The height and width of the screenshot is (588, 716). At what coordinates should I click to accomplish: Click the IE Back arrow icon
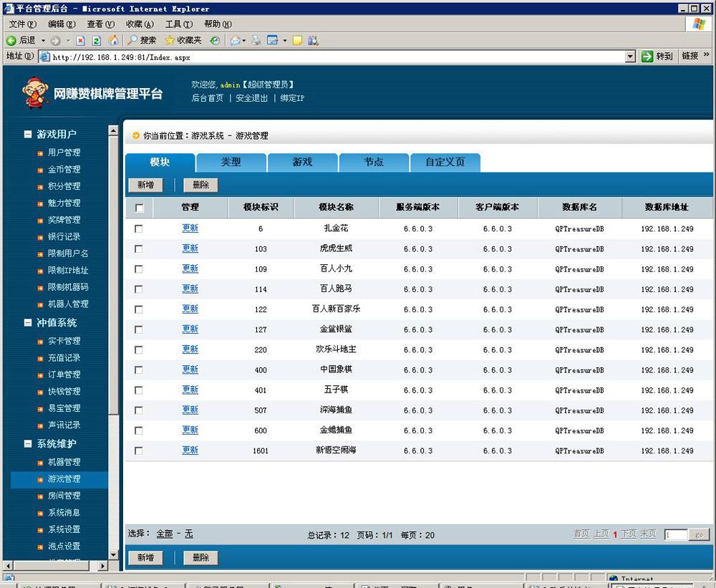click(x=11, y=41)
